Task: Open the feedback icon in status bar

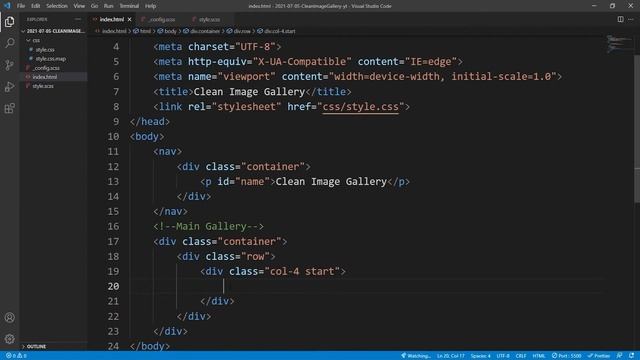Action: 620,356
